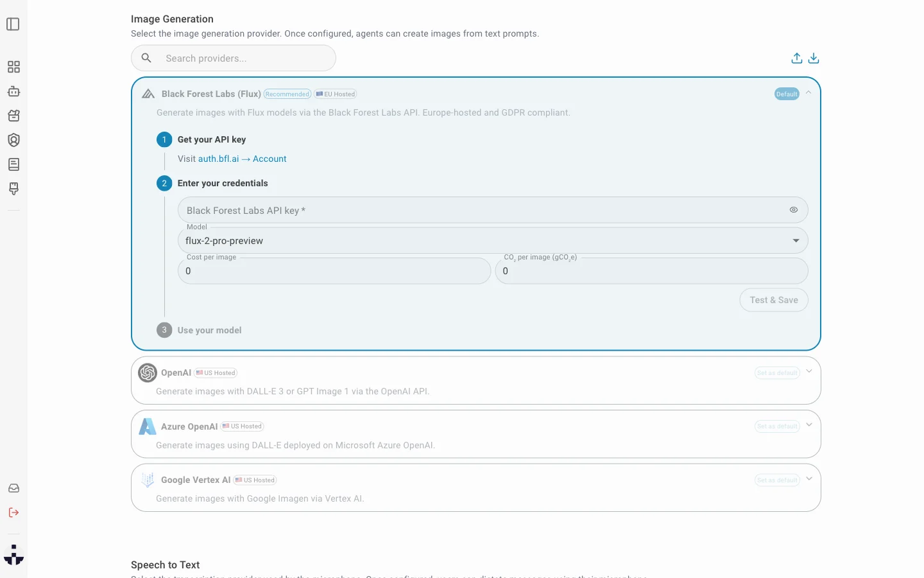Viewport: 924px width, 578px height.
Task: Set Google Vertex AI as default provider
Action: point(777,480)
